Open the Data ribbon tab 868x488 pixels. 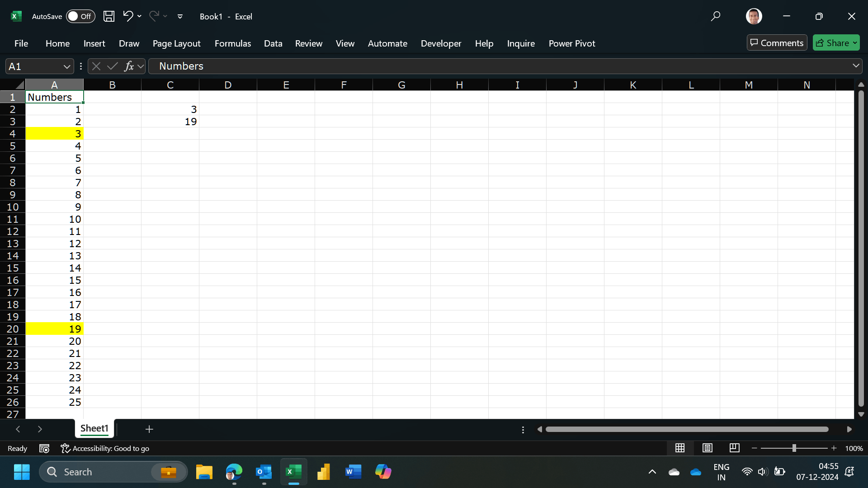pyautogui.click(x=273, y=43)
